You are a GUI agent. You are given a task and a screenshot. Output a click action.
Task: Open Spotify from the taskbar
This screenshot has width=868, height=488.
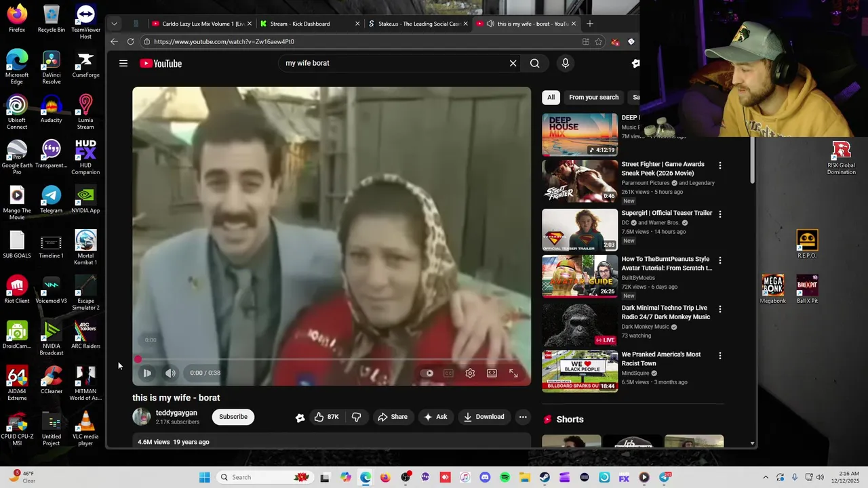(x=505, y=477)
